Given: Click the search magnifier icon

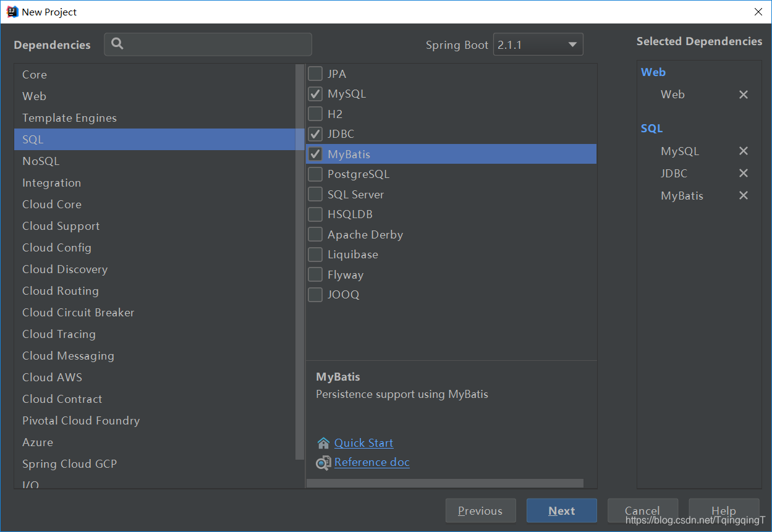Looking at the screenshot, I should tap(117, 44).
